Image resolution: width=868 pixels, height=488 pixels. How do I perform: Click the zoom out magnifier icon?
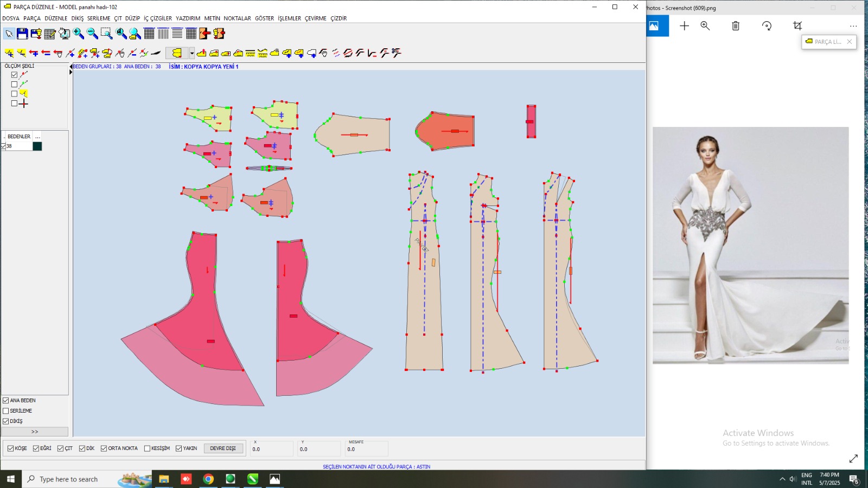(x=92, y=34)
